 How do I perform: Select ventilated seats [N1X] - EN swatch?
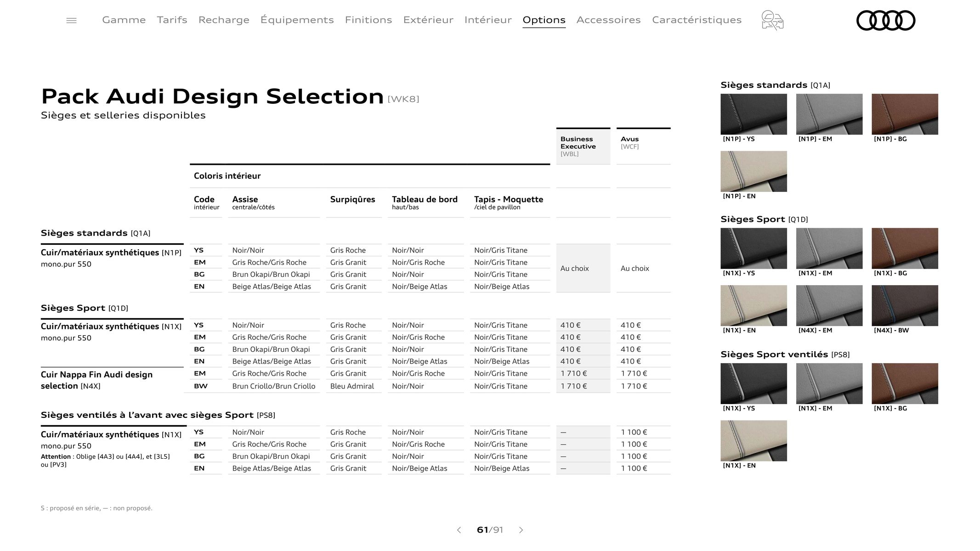753,441
